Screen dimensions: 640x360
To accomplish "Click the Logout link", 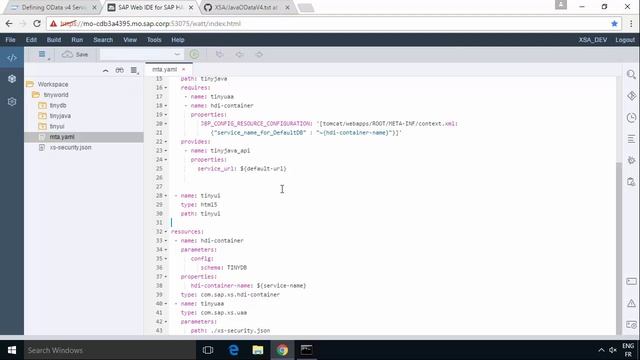I will pyautogui.click(x=625, y=40).
